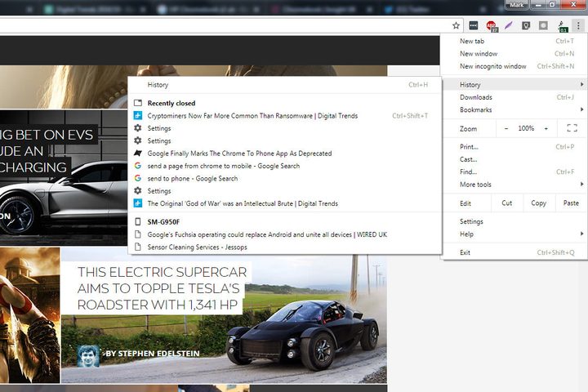Click Google favicon beside 'send a page from chrome'
Screen dimensions: 588x392
tap(138, 166)
